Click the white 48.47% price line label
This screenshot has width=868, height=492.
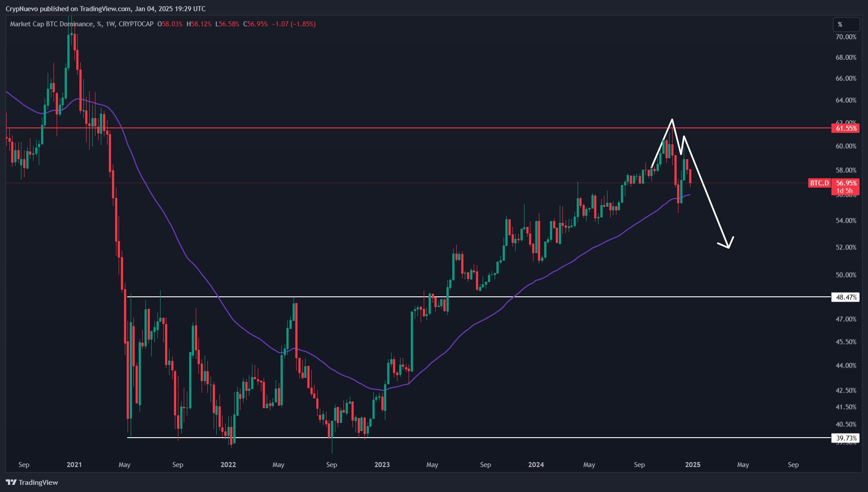[x=846, y=297]
